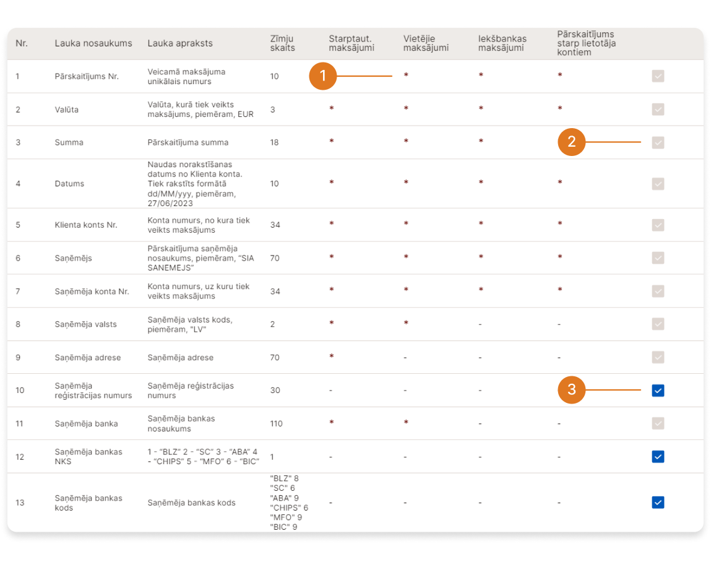Click the Lauka apraksts column header

point(180,43)
